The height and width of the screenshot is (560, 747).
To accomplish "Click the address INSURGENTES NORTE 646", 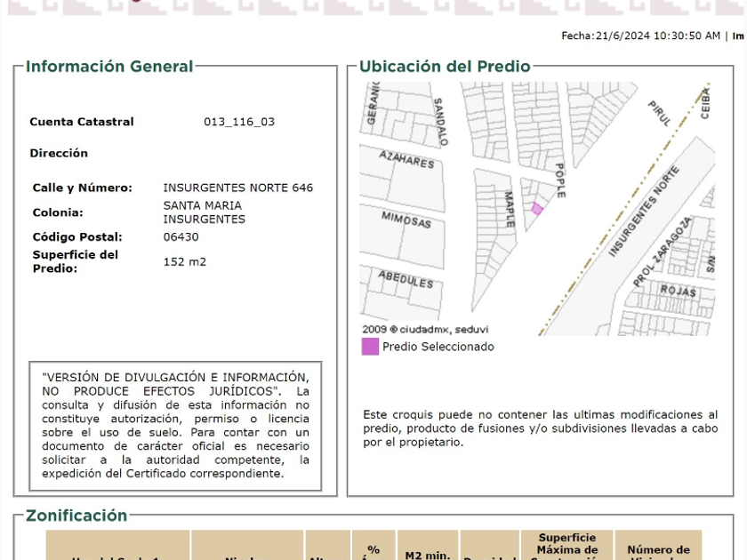I will 238,188.
